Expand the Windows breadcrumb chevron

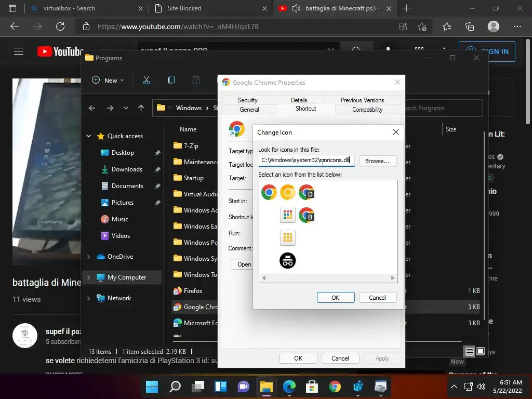[x=207, y=108]
